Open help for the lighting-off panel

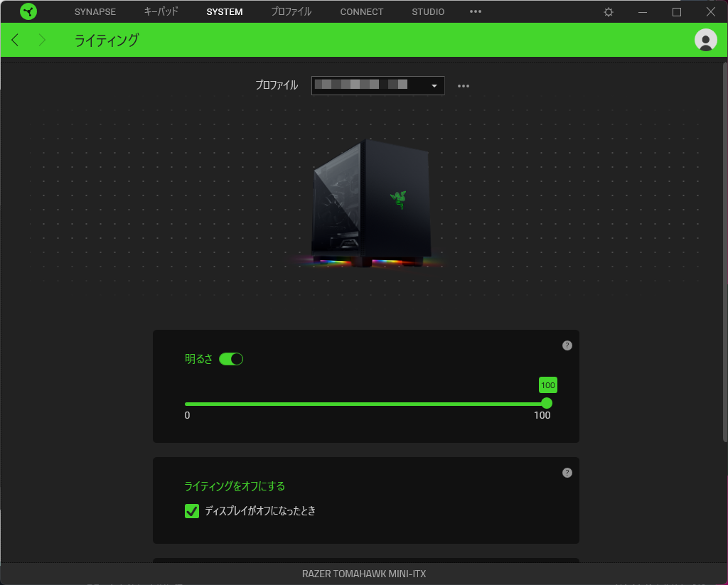coord(567,473)
